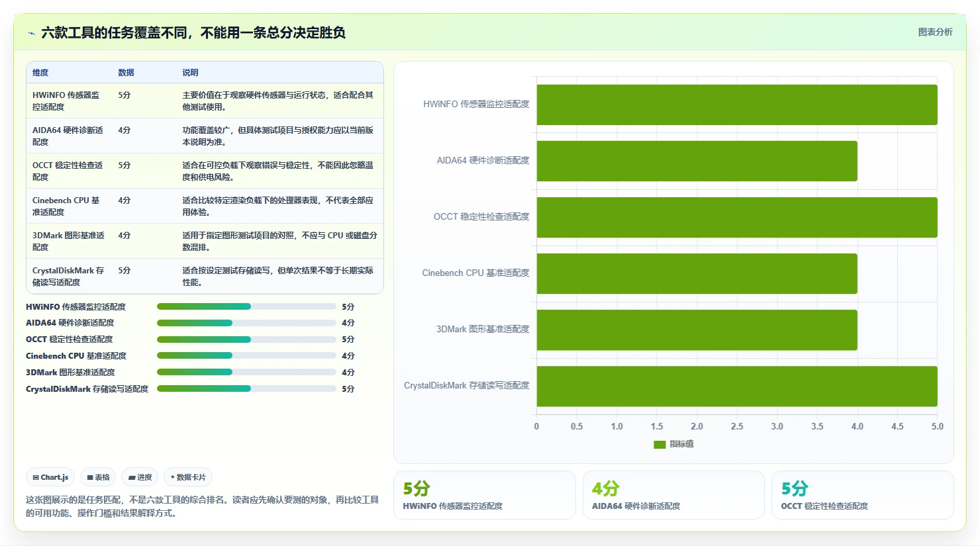
Task: Click the 维度 column header
Action: [40, 73]
